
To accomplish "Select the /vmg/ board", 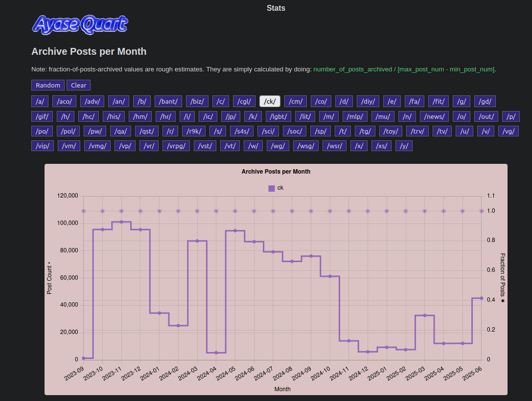I will (97, 146).
